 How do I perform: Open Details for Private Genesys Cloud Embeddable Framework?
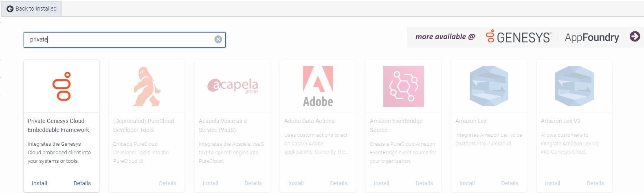(82, 183)
